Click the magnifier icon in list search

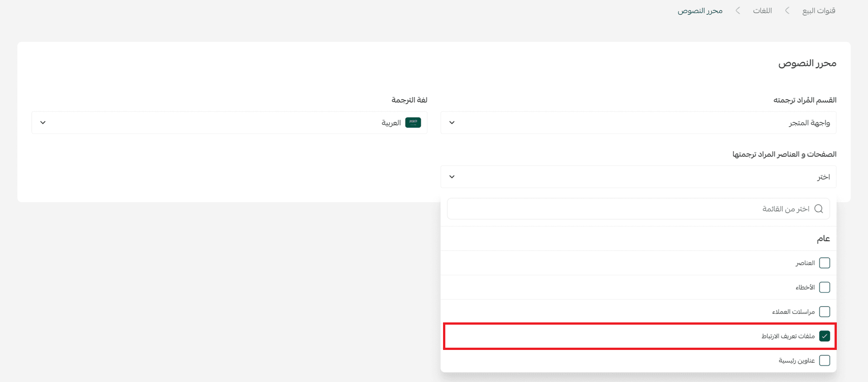pos(818,209)
